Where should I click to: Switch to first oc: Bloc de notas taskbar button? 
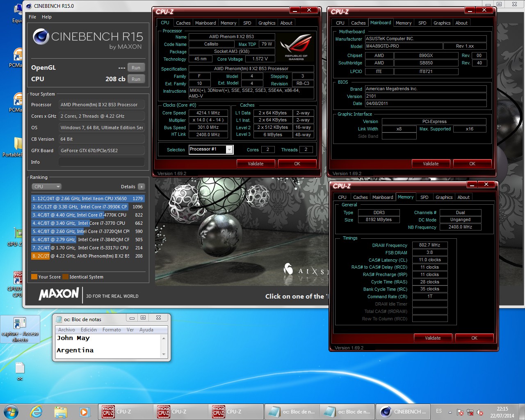292,412
